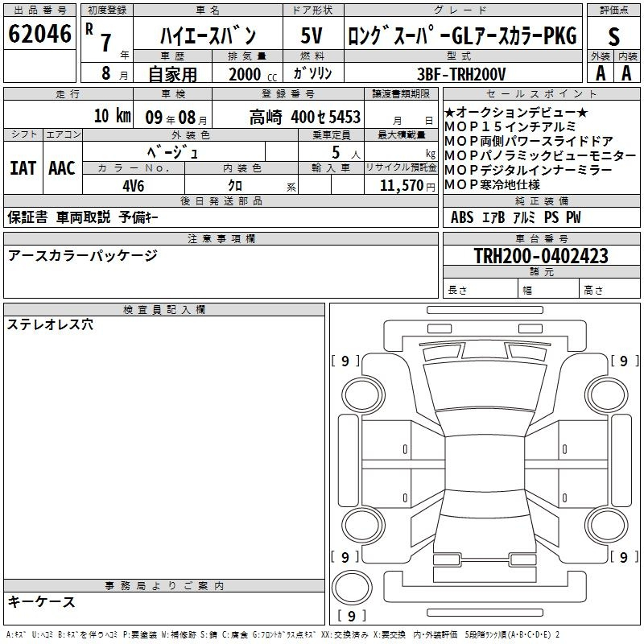Viewport: 644px width, 644px height.
Task: Click the top-left tire marker [9]
Action: pyautogui.click(x=345, y=361)
